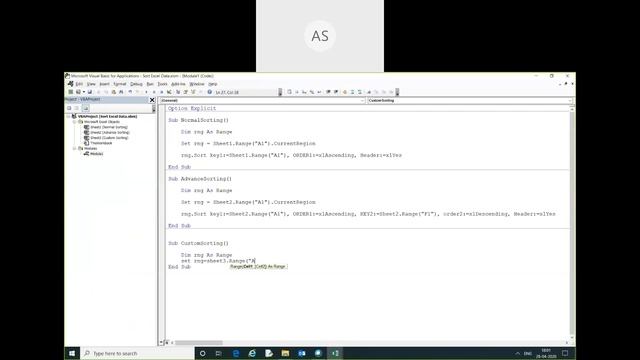Run the macro with the Run Sub icon

click(x=146, y=92)
